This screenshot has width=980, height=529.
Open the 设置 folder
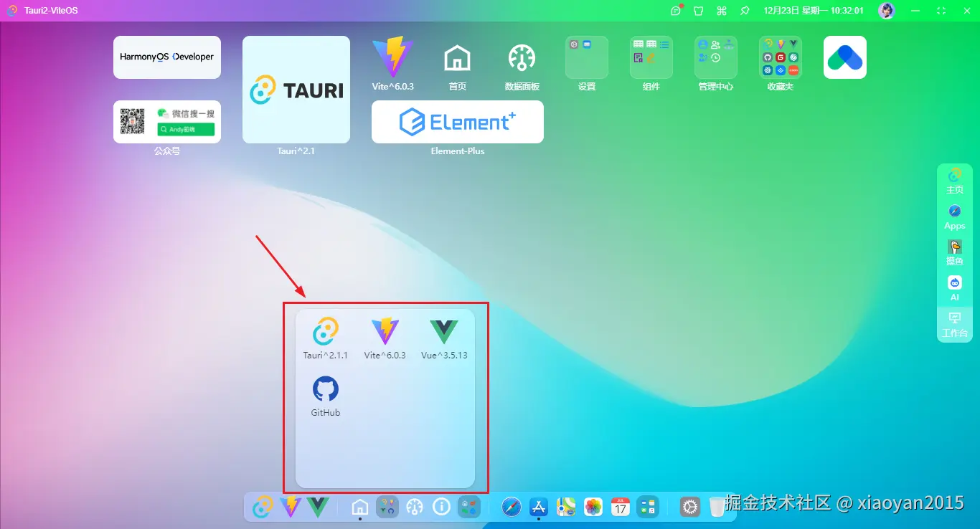pyautogui.click(x=587, y=57)
